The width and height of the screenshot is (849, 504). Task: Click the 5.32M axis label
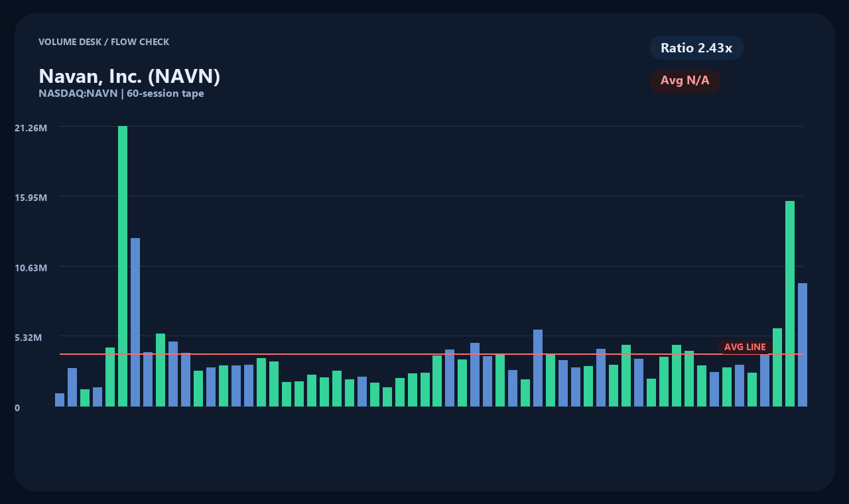point(29,338)
